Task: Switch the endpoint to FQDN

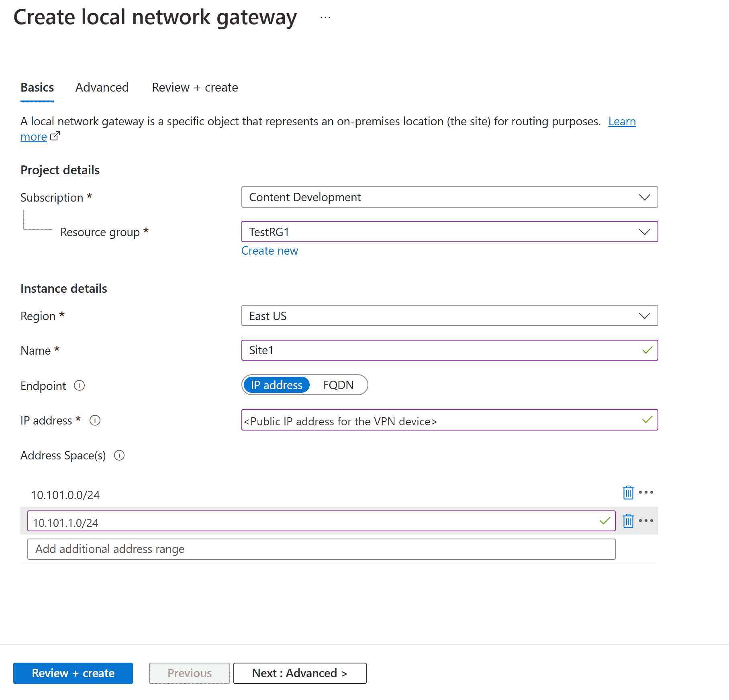Action: (339, 385)
